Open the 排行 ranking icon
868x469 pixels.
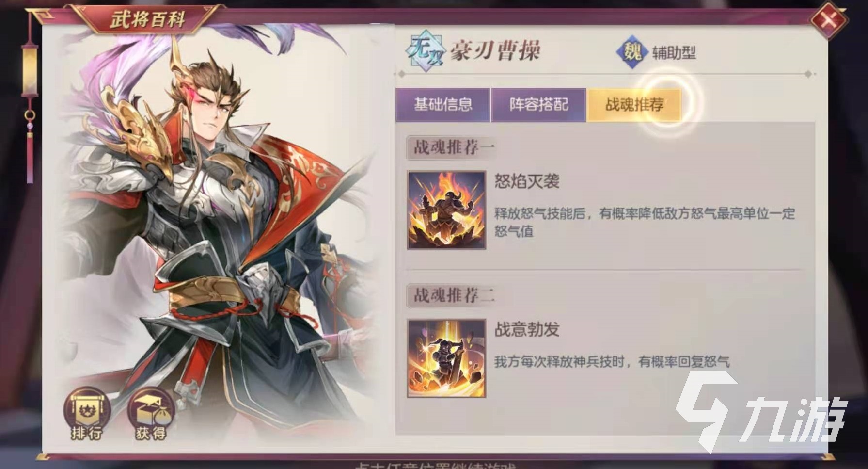tap(87, 414)
